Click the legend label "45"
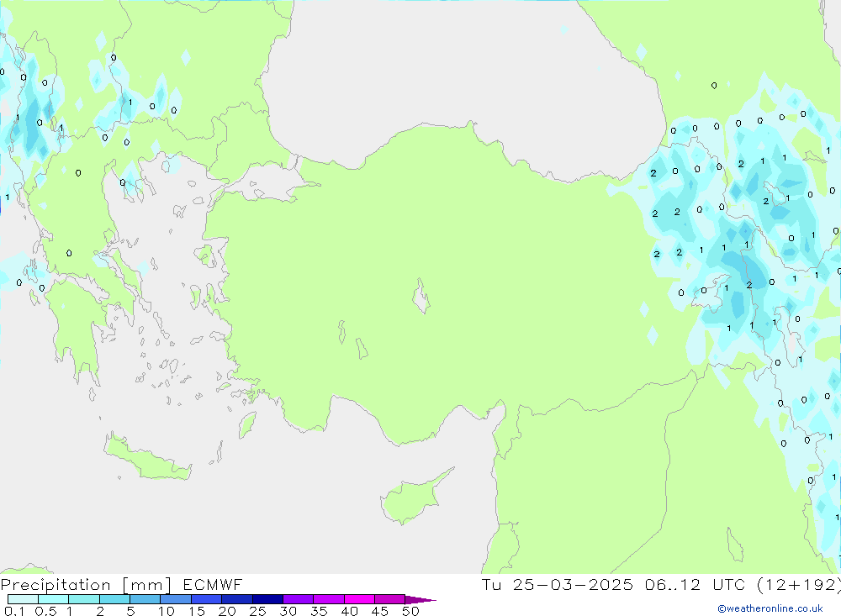This screenshot has height=616, width=841. (x=380, y=611)
